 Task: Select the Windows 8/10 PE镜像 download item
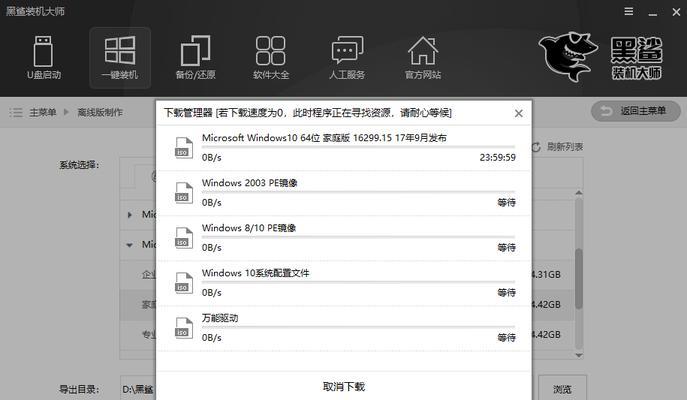(x=344, y=238)
